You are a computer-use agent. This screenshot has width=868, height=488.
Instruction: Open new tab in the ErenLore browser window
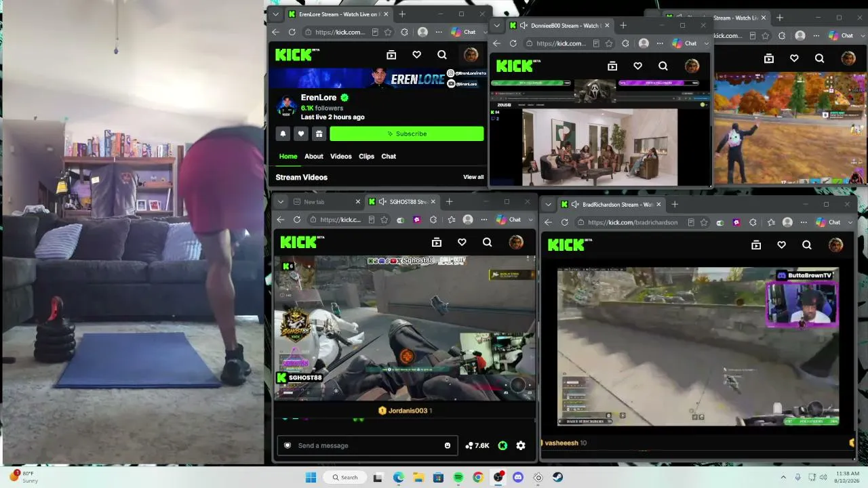point(402,14)
